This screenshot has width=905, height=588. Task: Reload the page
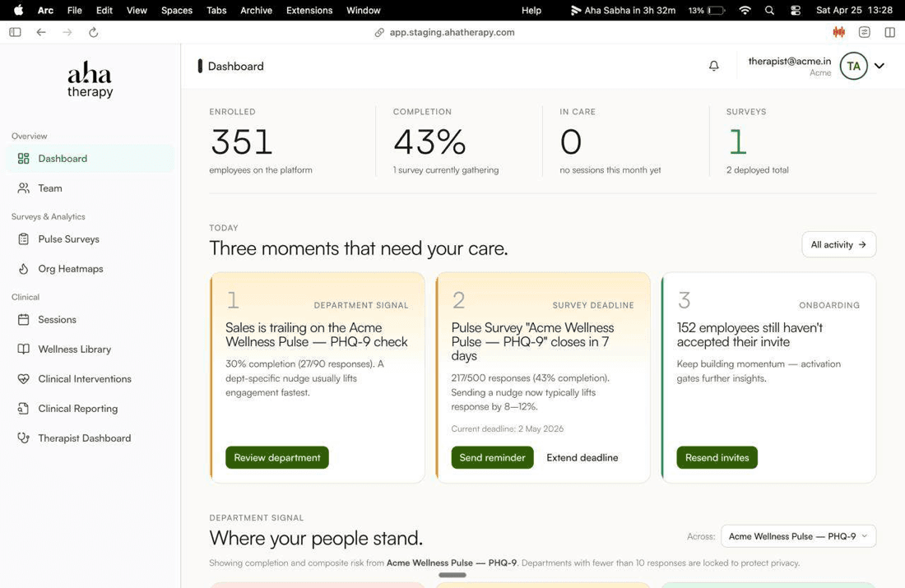pyautogui.click(x=94, y=32)
